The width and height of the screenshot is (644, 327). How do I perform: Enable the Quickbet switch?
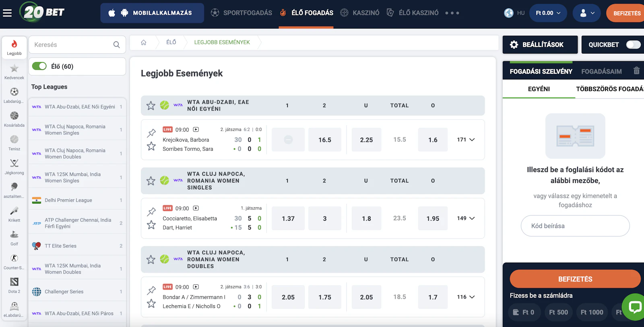click(633, 45)
